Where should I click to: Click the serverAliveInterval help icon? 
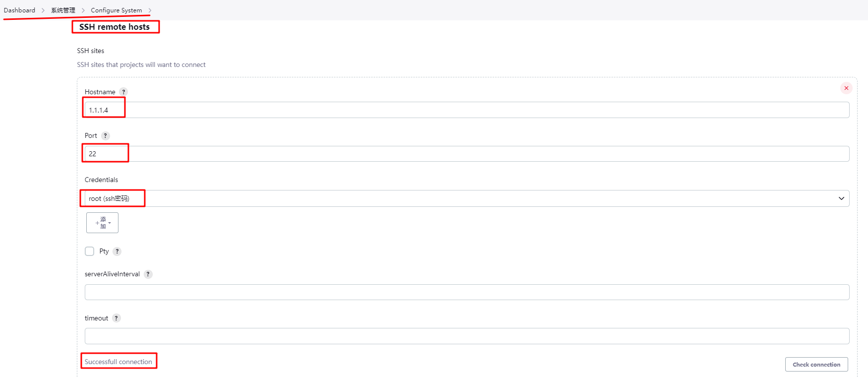[148, 274]
